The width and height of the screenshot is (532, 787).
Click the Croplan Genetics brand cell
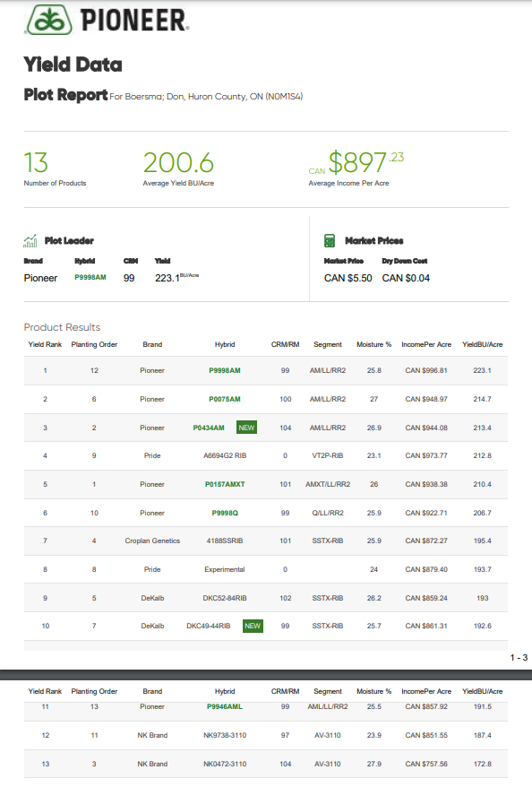tap(152, 541)
